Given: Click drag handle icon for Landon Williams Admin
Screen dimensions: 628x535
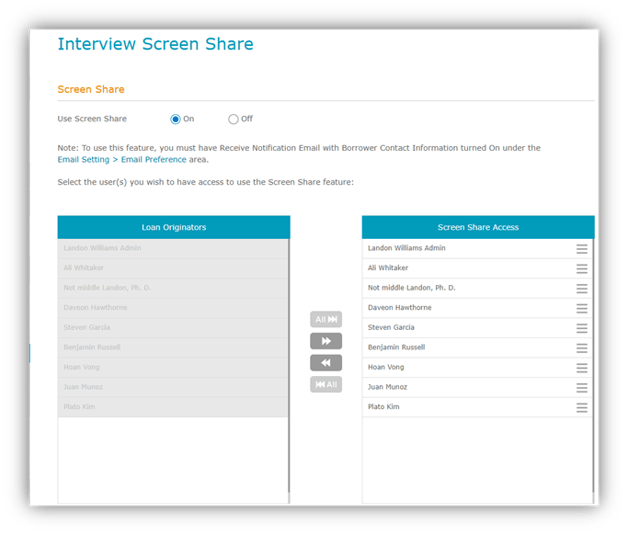Looking at the screenshot, I should click(581, 249).
